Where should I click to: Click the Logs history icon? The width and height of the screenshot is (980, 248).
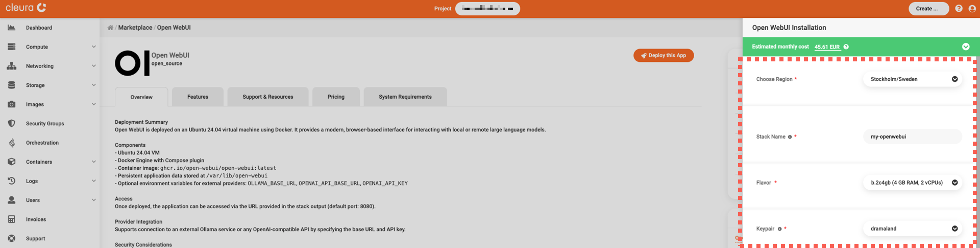coord(11,181)
